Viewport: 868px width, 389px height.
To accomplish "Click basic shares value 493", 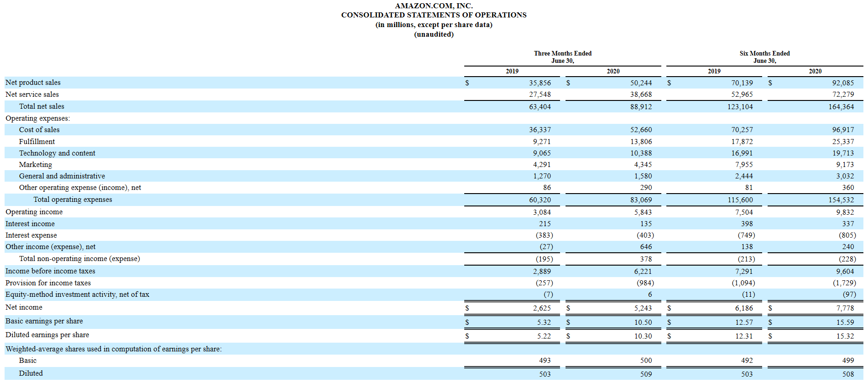I will [x=545, y=361].
